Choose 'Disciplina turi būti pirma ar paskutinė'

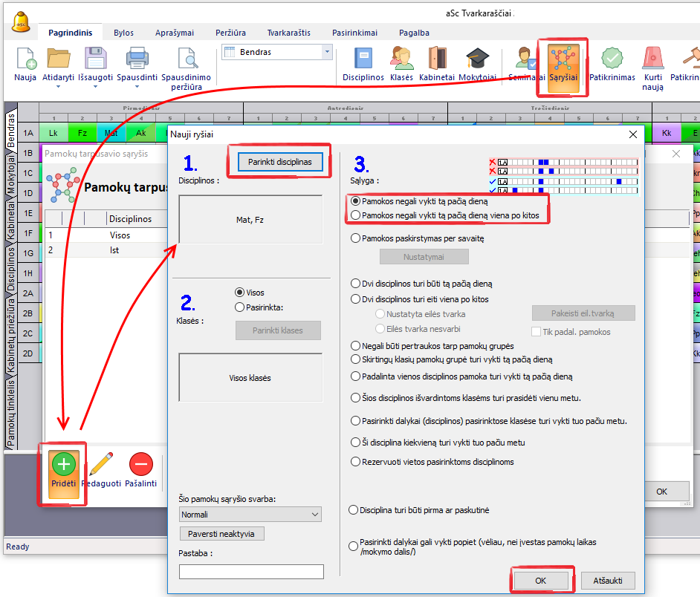coord(354,510)
